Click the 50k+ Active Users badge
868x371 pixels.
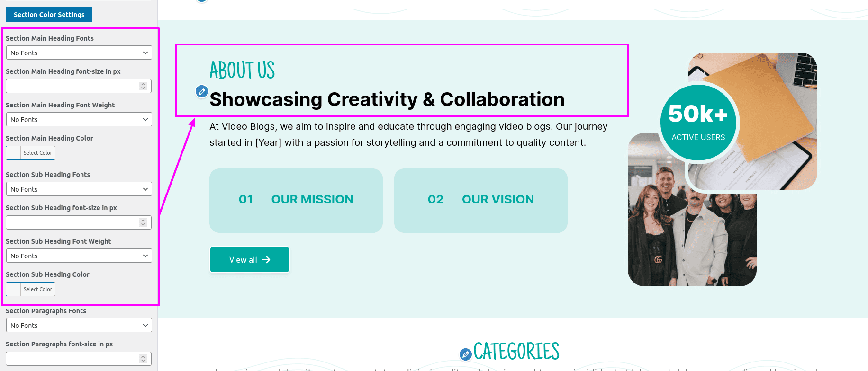click(698, 123)
